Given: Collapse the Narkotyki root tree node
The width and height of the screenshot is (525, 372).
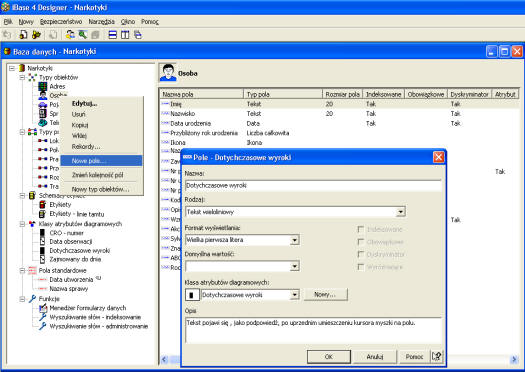Looking at the screenshot, I should coord(12,68).
